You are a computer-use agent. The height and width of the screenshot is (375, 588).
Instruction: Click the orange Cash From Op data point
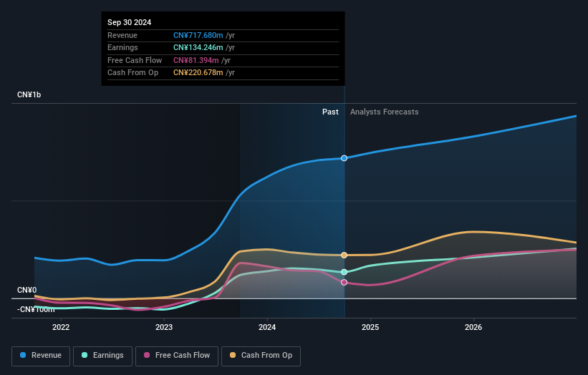[x=344, y=255]
